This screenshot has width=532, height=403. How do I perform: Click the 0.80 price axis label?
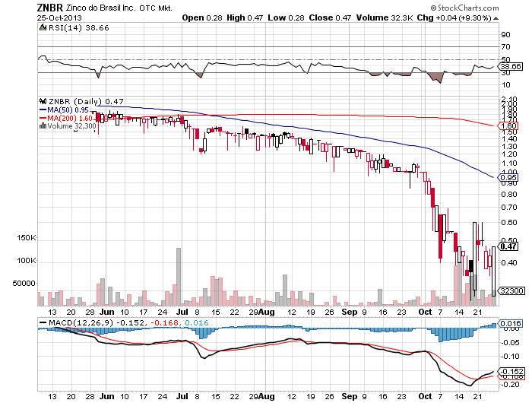tap(509, 194)
